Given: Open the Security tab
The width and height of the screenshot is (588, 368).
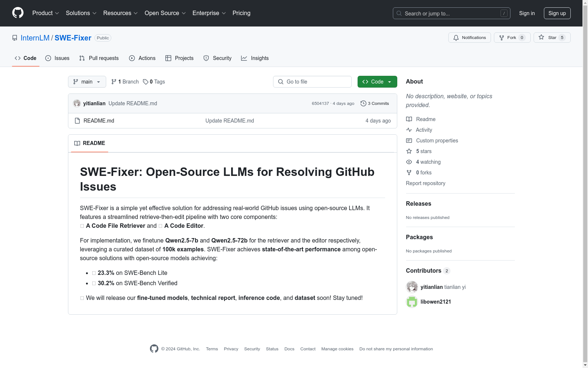Looking at the screenshot, I should pyautogui.click(x=218, y=58).
